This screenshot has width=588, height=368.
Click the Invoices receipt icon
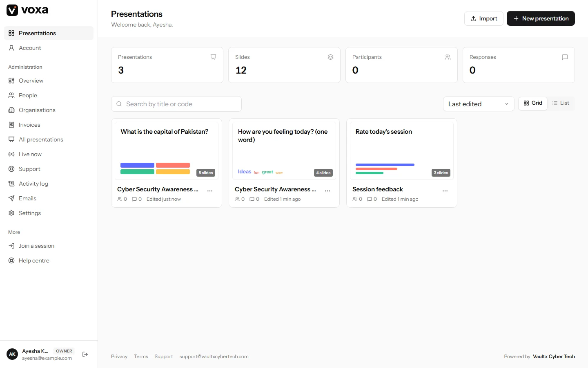point(11,125)
